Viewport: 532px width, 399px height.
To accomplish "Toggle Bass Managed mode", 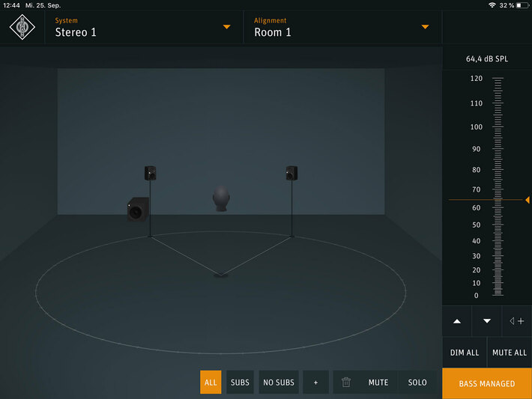I will click(487, 383).
